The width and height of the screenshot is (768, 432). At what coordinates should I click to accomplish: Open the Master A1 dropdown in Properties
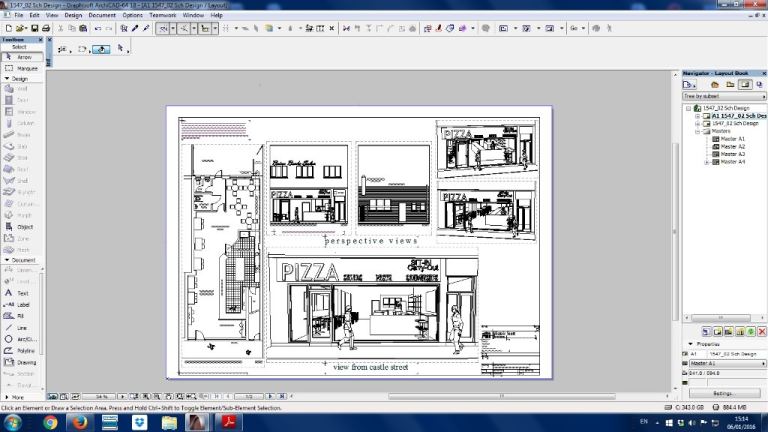click(x=725, y=364)
